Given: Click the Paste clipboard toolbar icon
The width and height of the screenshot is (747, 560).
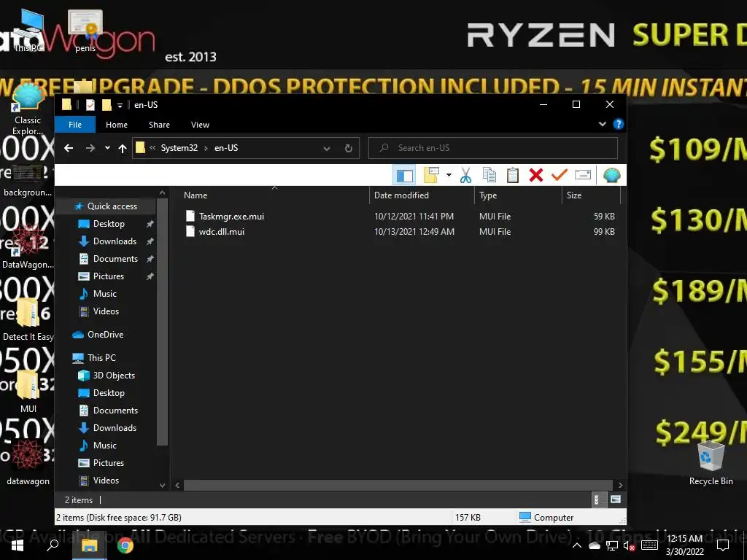Looking at the screenshot, I should click(x=513, y=175).
